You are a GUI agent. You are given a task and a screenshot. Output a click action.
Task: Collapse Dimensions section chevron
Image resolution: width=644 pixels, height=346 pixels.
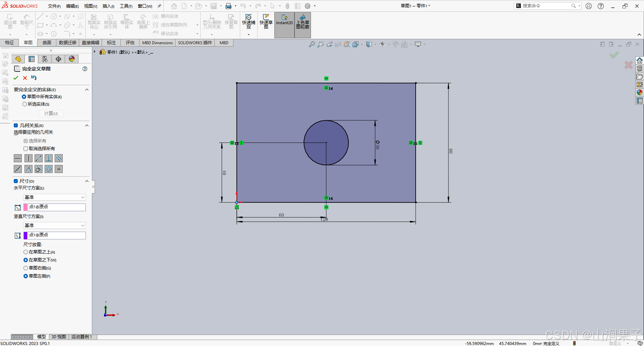(x=87, y=181)
